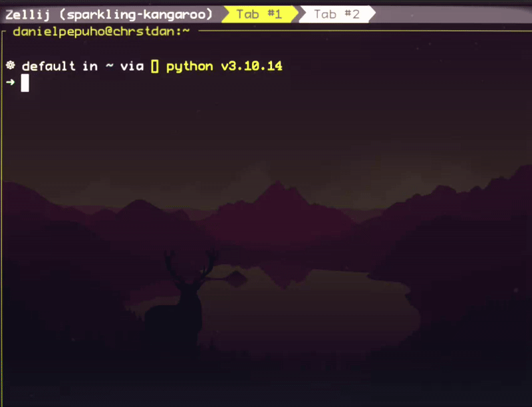Click the arrow separator between the two tabs
Viewport: 532px width, 407px height.
[x=301, y=13]
